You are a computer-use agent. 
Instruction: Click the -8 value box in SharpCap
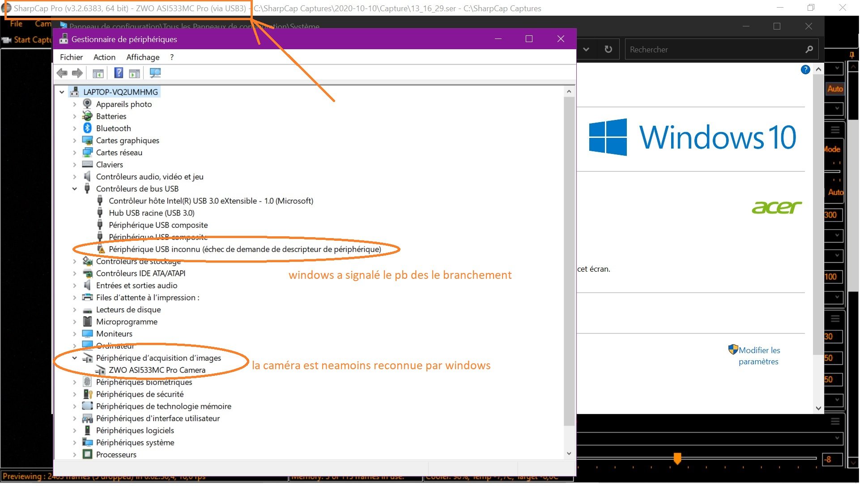point(833,459)
